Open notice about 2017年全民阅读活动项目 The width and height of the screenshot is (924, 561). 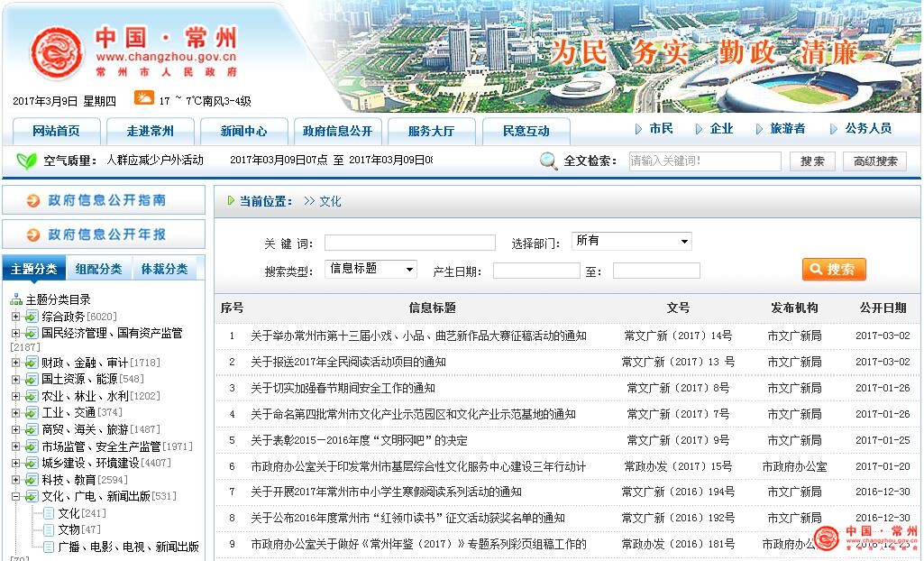click(x=348, y=362)
